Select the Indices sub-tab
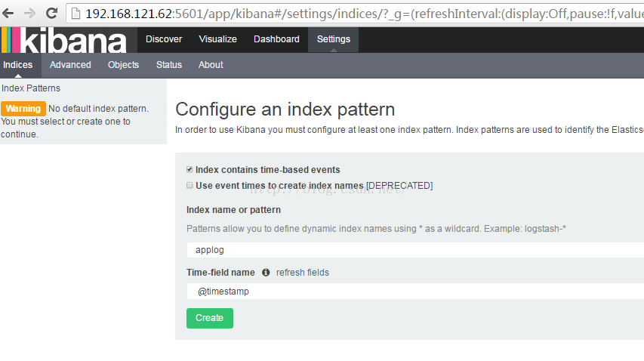 coord(17,65)
